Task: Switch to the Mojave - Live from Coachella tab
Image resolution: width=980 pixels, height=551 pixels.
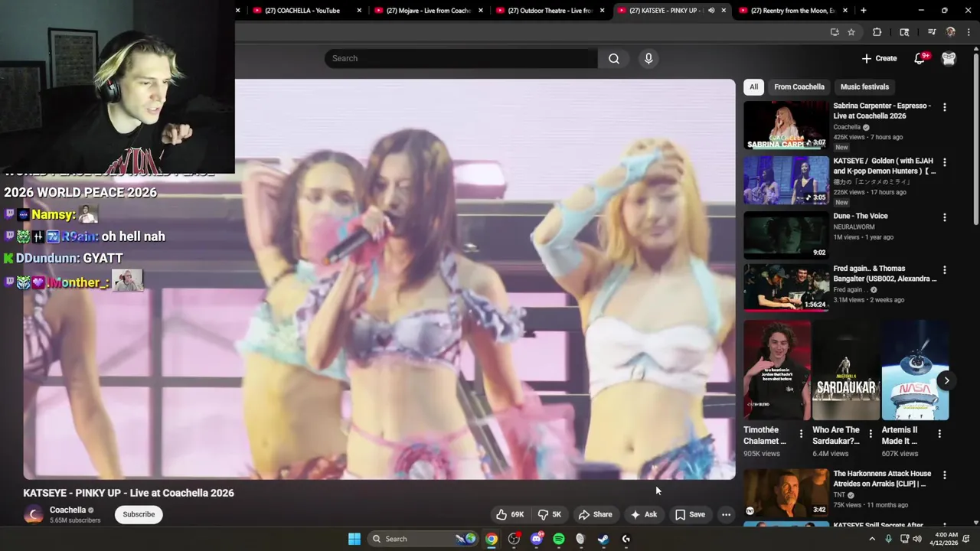Action: [427, 11]
